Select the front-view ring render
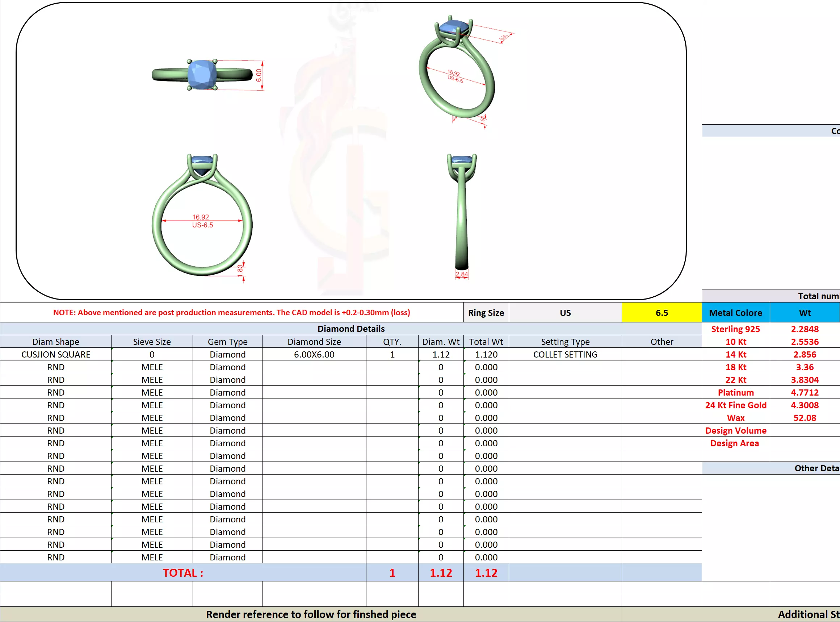 202,216
